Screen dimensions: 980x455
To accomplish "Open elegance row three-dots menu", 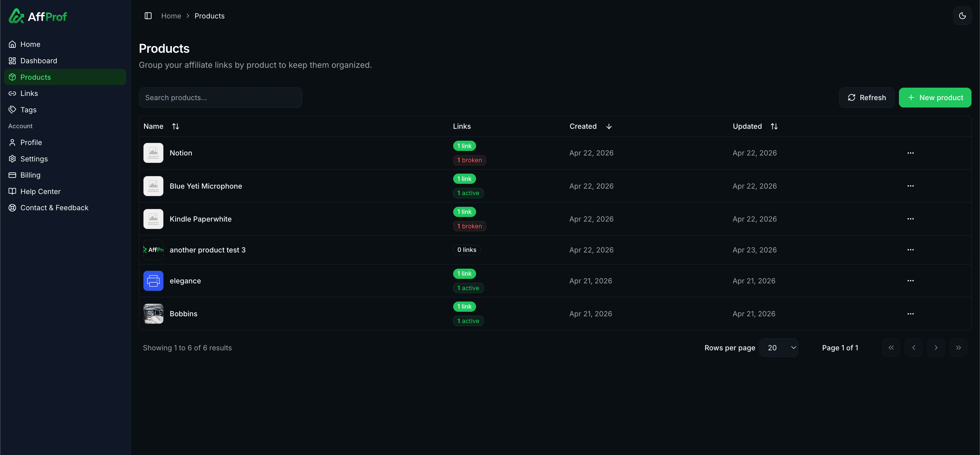I will pos(910,281).
